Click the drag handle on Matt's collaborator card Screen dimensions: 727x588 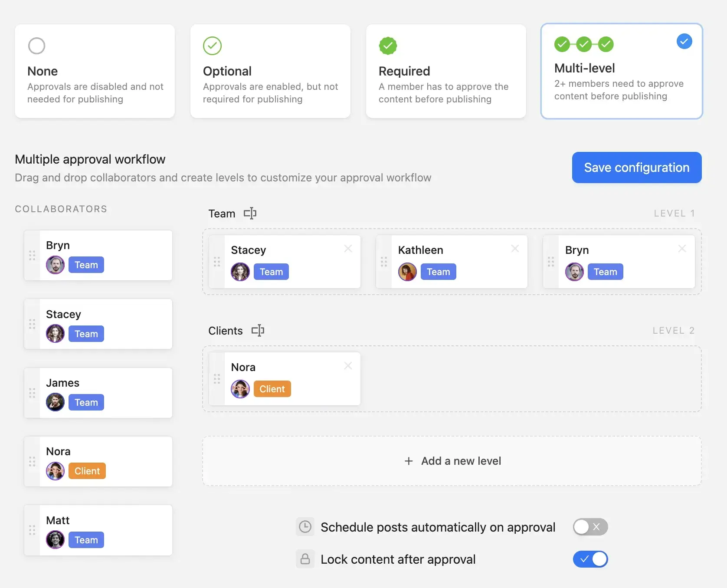(x=31, y=530)
